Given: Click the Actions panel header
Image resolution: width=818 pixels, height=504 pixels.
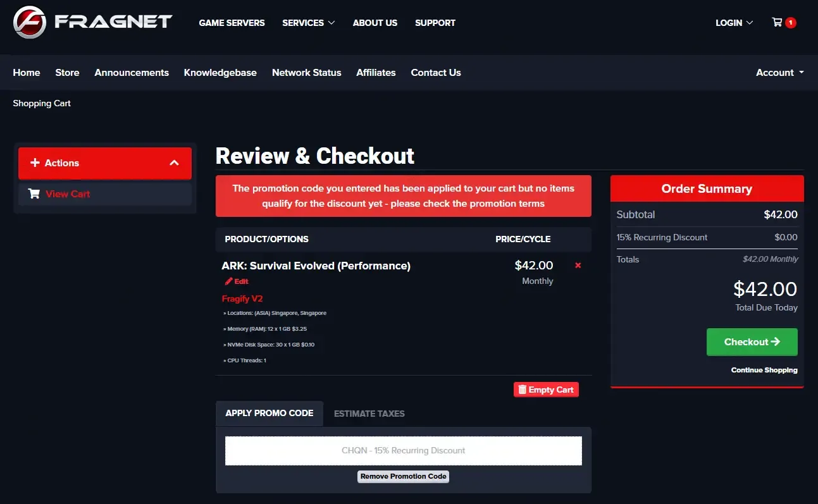Looking at the screenshot, I should [x=105, y=163].
